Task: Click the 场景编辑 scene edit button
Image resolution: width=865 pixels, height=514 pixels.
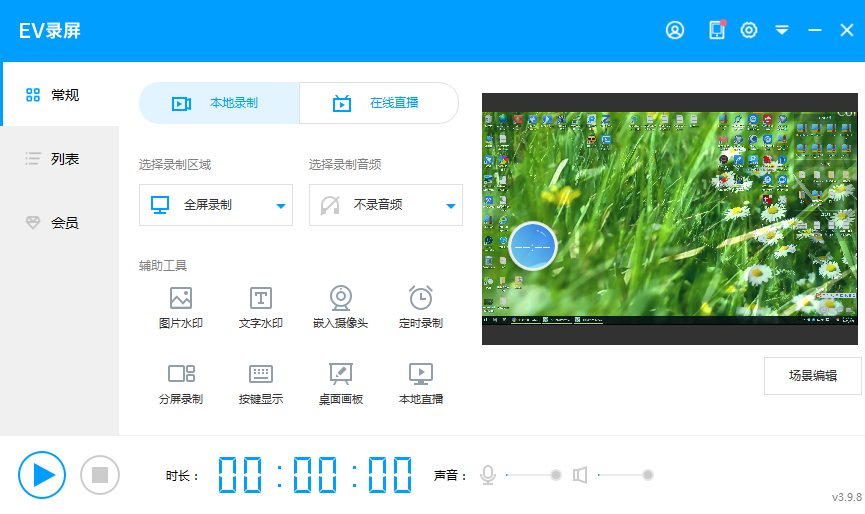Action: click(812, 376)
